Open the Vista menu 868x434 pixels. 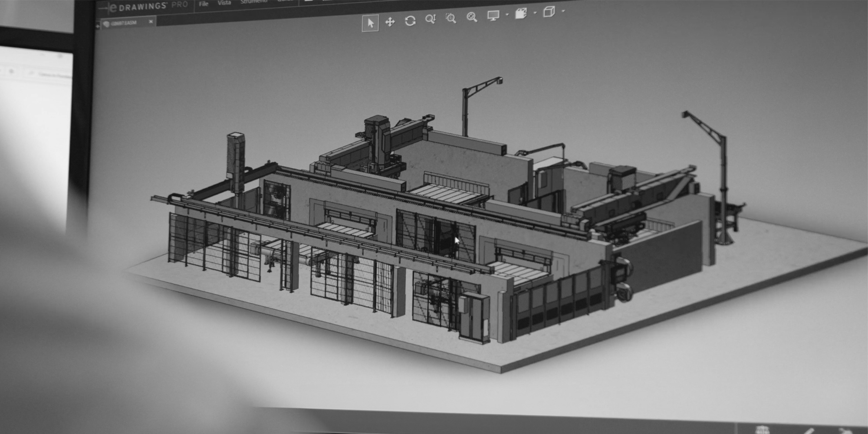(x=224, y=3)
